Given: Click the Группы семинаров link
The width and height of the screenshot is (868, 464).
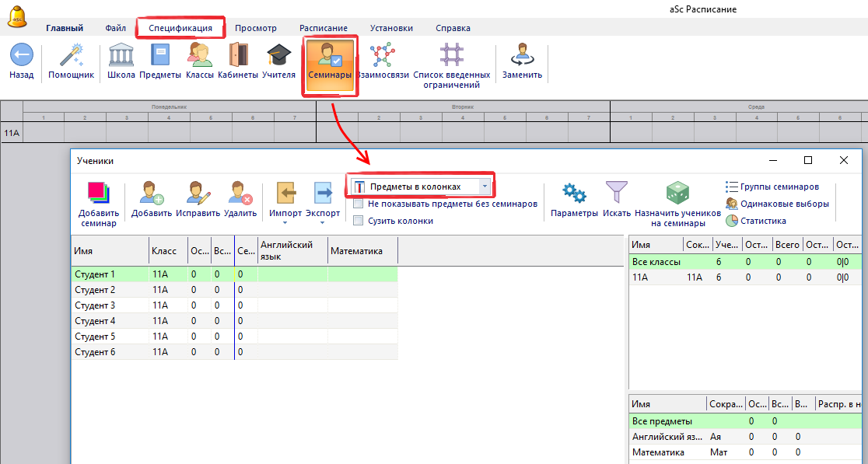Looking at the screenshot, I should tap(778, 187).
